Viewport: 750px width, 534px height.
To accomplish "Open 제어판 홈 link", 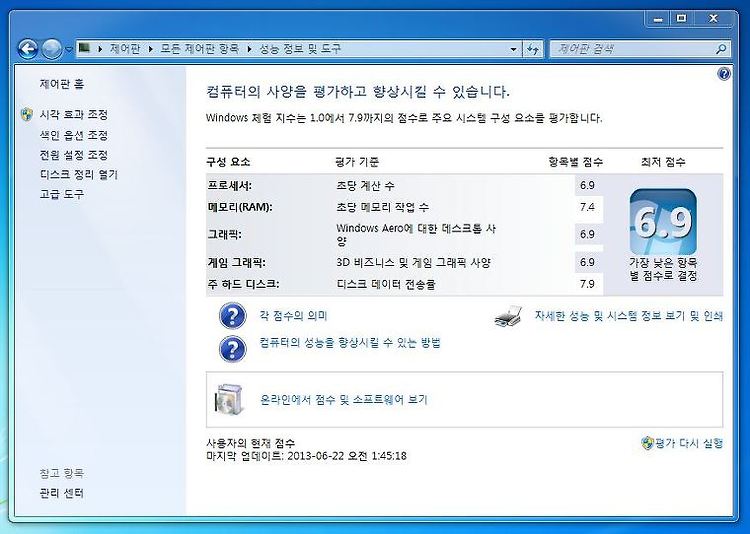I will pos(62,84).
